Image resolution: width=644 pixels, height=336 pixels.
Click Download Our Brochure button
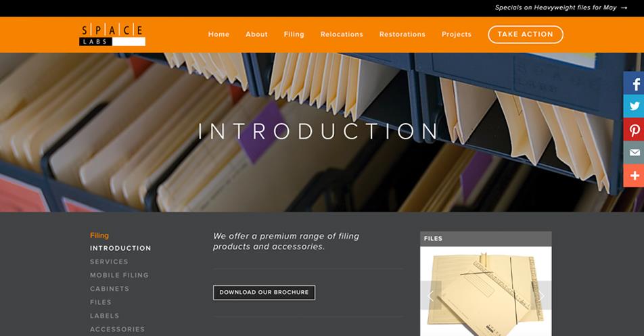click(264, 293)
